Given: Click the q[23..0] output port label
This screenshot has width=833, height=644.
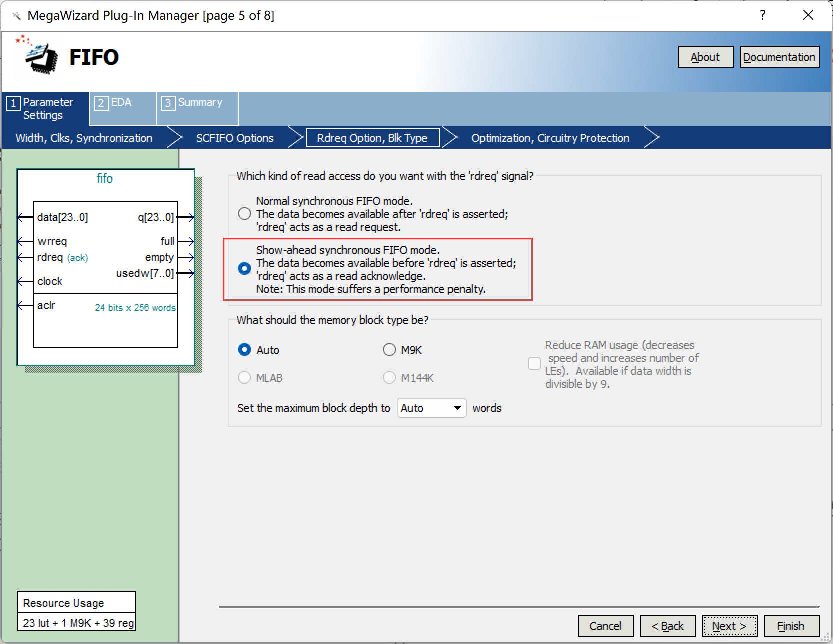Looking at the screenshot, I should click(155, 217).
